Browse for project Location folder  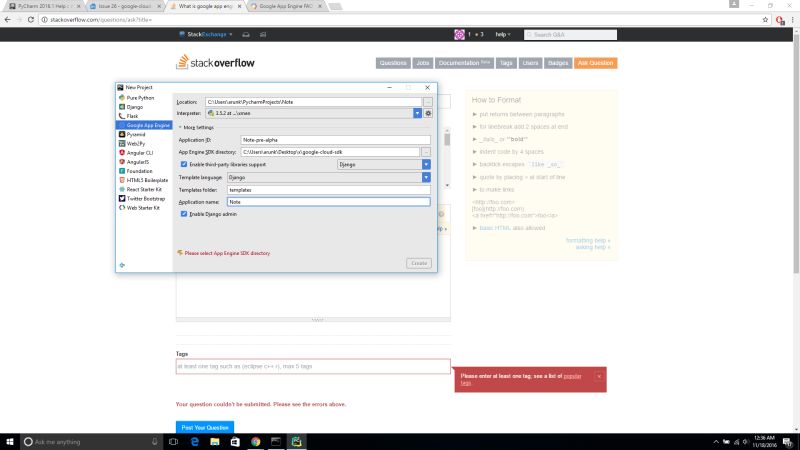pyautogui.click(x=428, y=102)
